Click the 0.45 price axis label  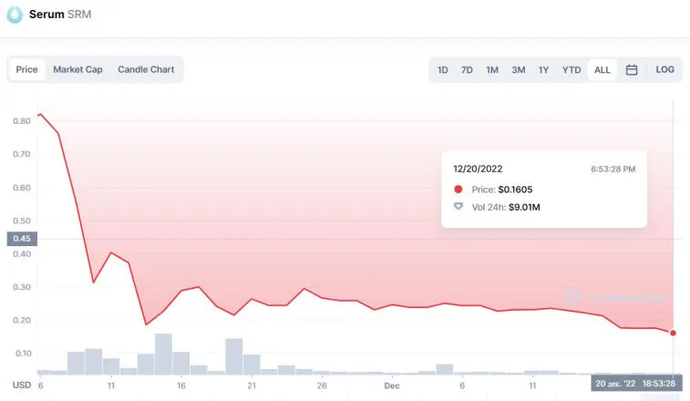coord(21,238)
